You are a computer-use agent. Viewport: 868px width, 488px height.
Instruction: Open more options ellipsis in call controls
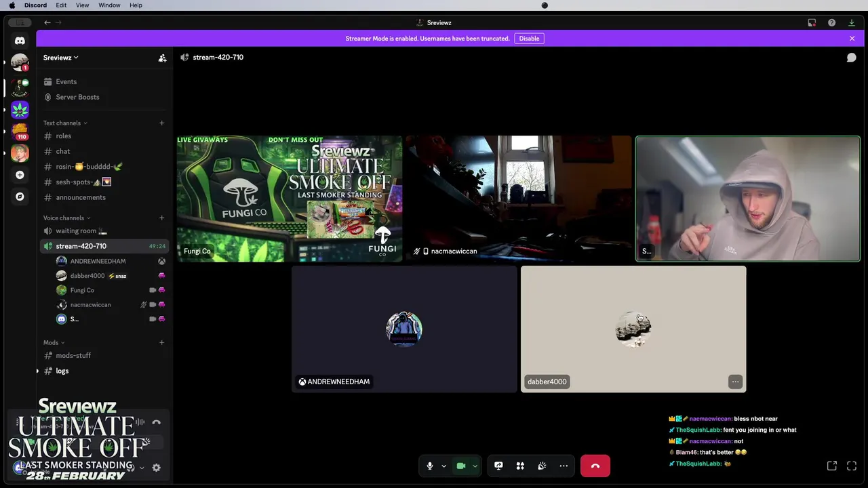click(x=564, y=466)
